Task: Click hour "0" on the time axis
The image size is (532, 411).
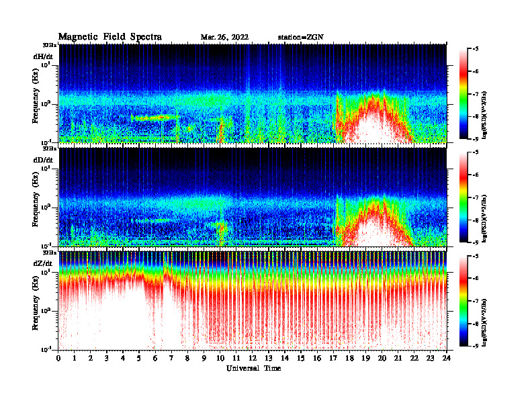Action: point(58,358)
